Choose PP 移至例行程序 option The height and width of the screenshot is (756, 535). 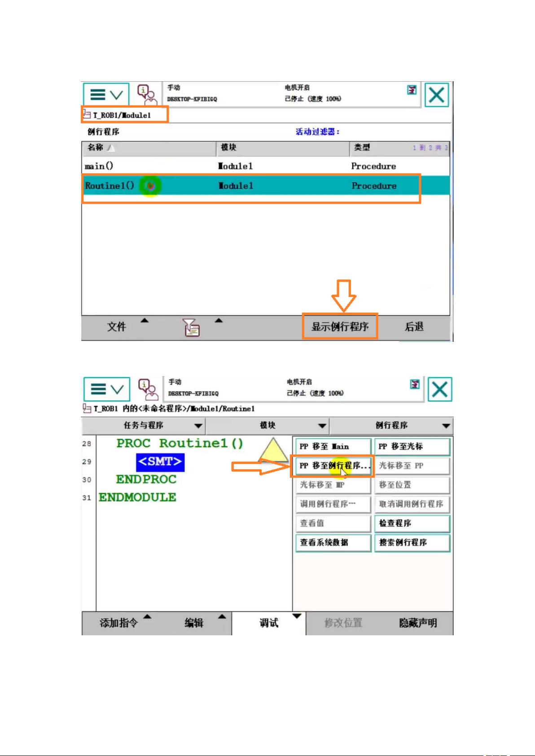point(333,466)
